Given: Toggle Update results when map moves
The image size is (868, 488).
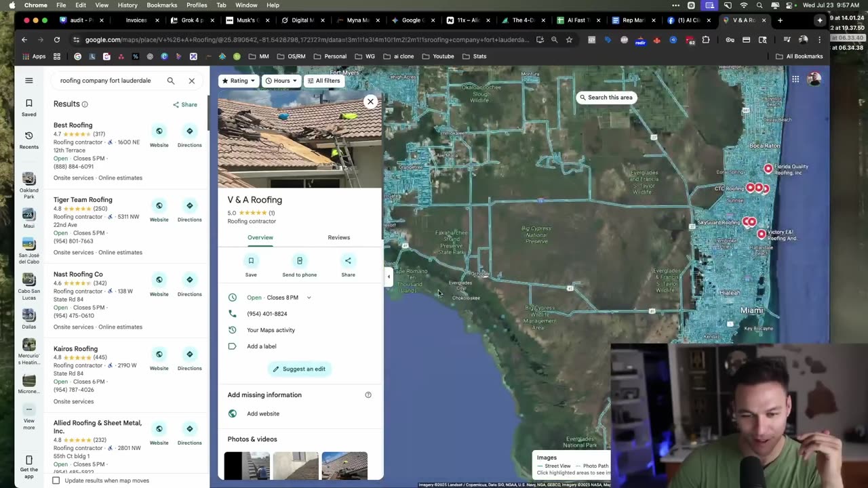Looking at the screenshot, I should pos(56,481).
